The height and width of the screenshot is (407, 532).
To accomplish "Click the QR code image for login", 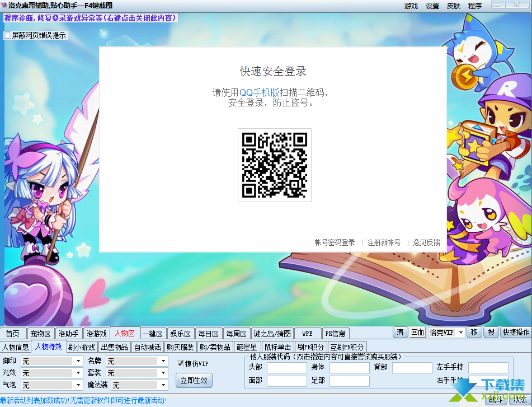I will 274,165.
